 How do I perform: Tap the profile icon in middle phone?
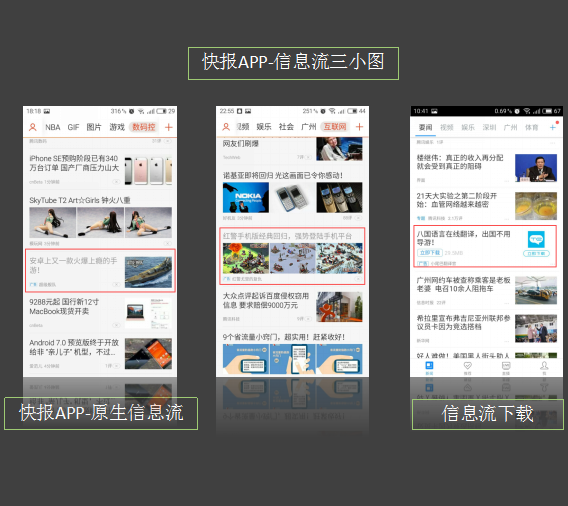coord(226,127)
